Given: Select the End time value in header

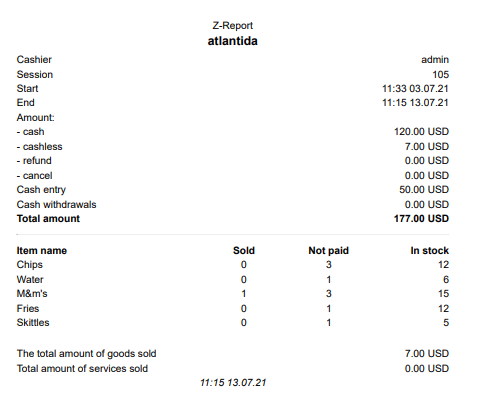Looking at the screenshot, I should click(x=415, y=103).
